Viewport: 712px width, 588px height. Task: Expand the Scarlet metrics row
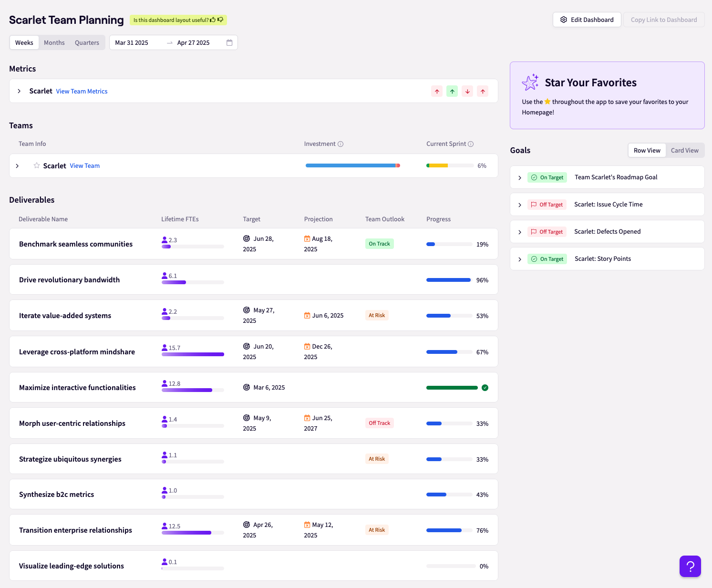click(x=19, y=91)
